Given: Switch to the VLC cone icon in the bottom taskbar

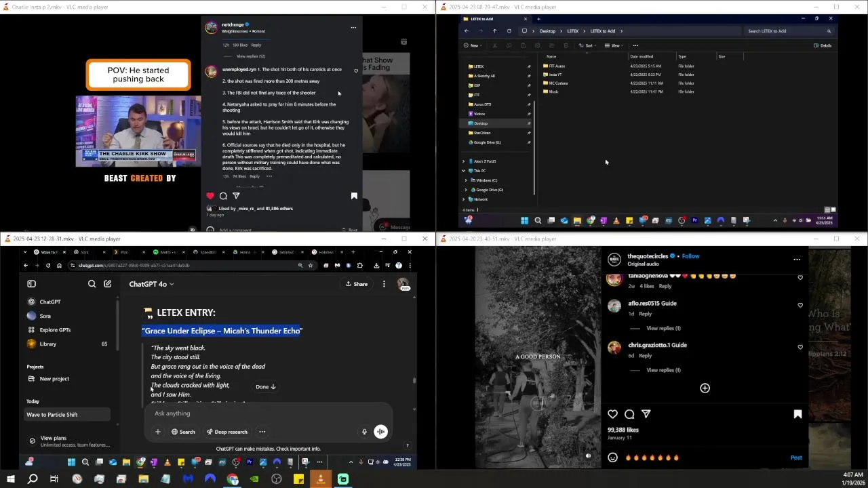Looking at the screenshot, I should point(321,479).
